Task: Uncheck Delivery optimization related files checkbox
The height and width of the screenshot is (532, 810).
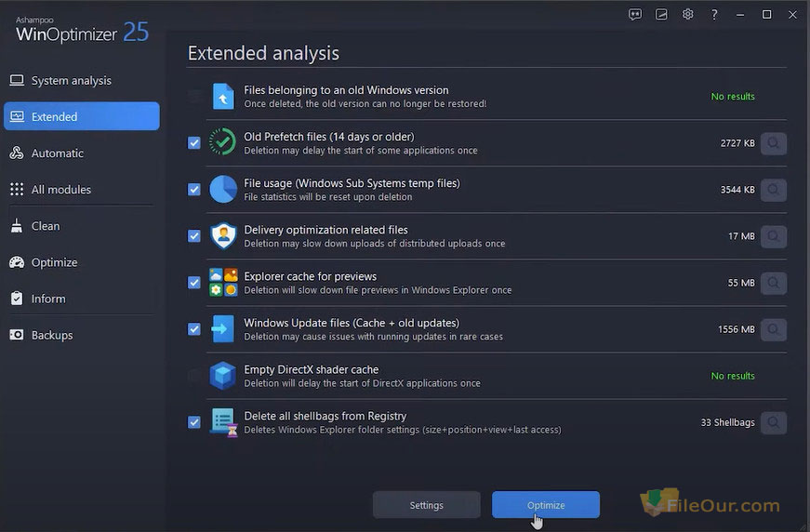Action: (194, 236)
